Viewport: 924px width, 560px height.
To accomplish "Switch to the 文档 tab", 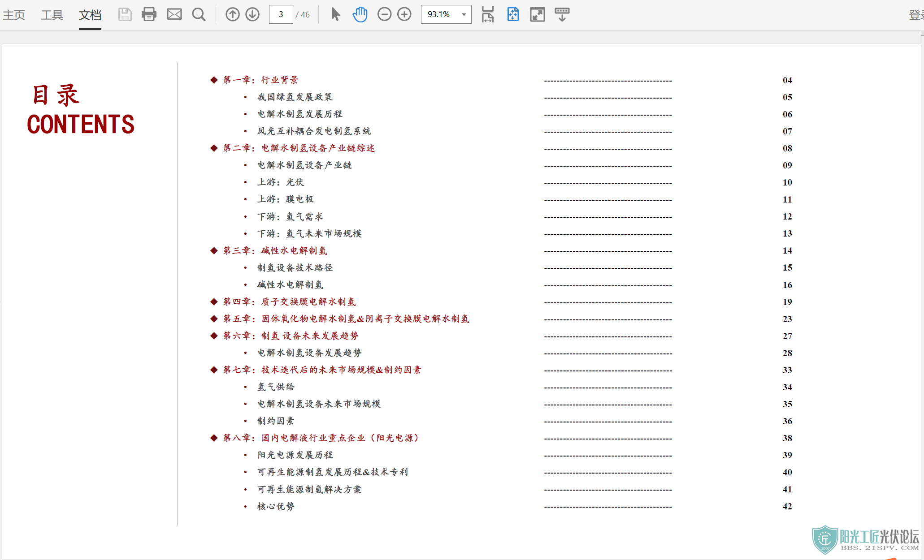I will click(x=90, y=15).
